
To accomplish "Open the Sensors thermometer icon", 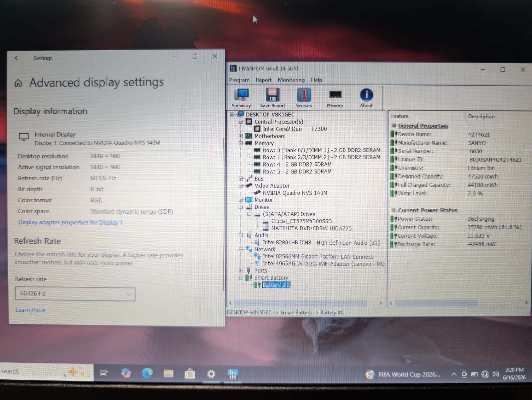I will click(304, 98).
